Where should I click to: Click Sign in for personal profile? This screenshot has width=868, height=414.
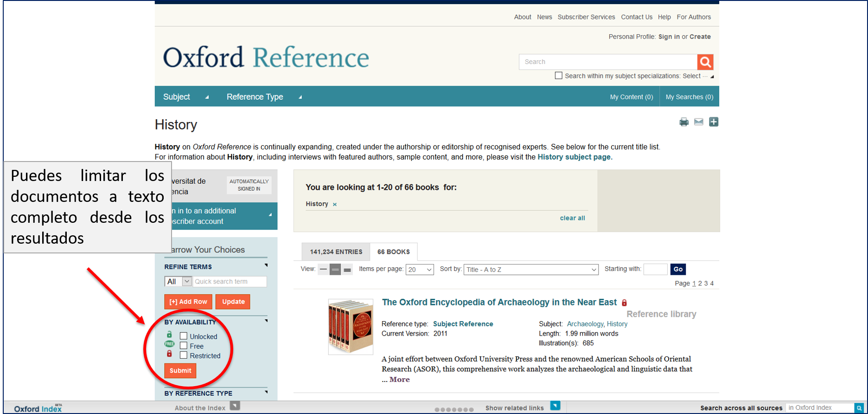click(x=669, y=37)
